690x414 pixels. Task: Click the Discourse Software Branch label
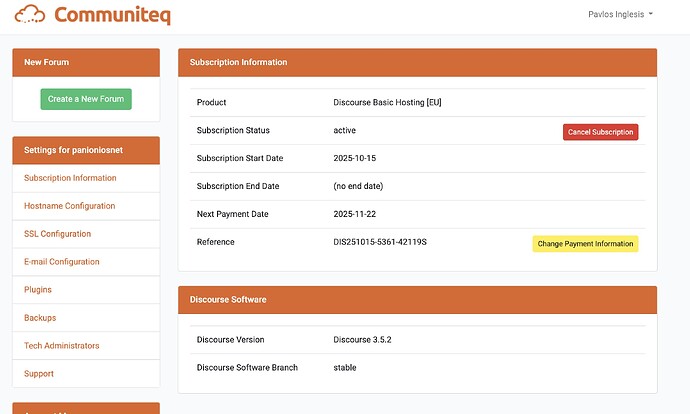[x=247, y=367]
